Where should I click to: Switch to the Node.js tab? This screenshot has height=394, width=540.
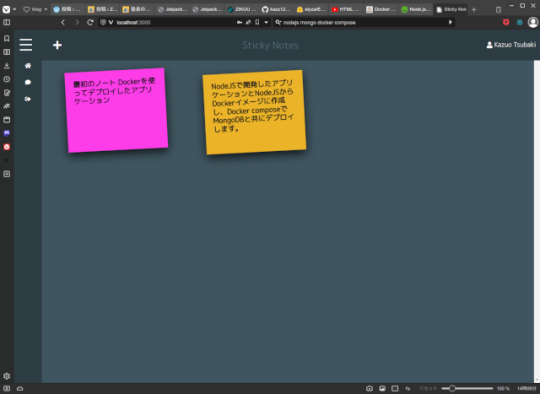415,10
